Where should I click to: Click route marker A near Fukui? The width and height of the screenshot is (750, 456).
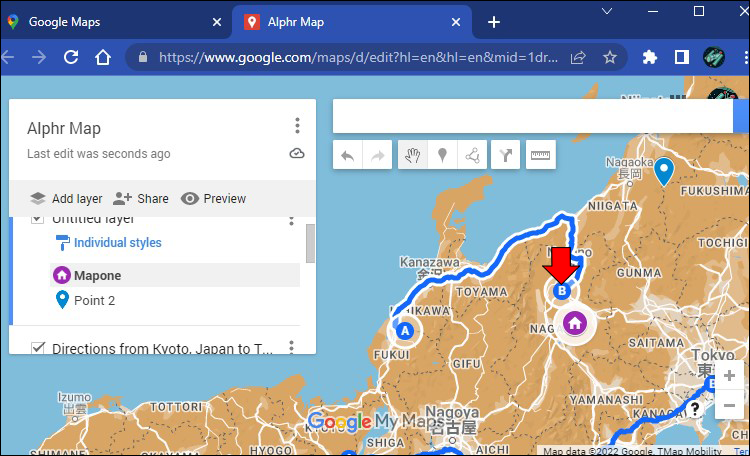click(x=405, y=331)
